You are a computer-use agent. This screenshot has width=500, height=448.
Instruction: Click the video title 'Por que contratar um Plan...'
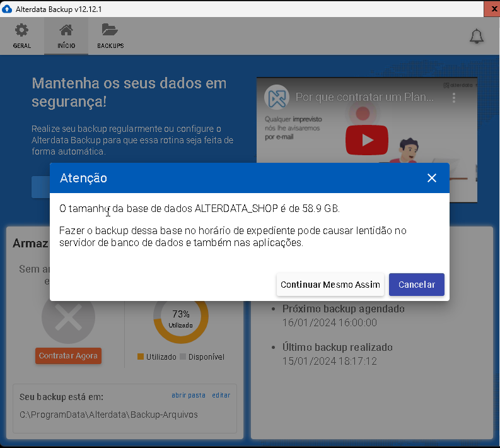tap(364, 97)
